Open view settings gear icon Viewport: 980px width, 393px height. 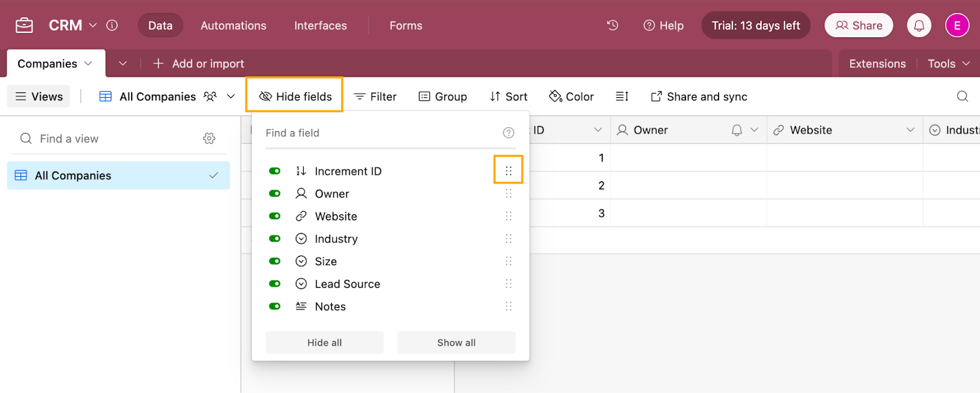coord(209,138)
